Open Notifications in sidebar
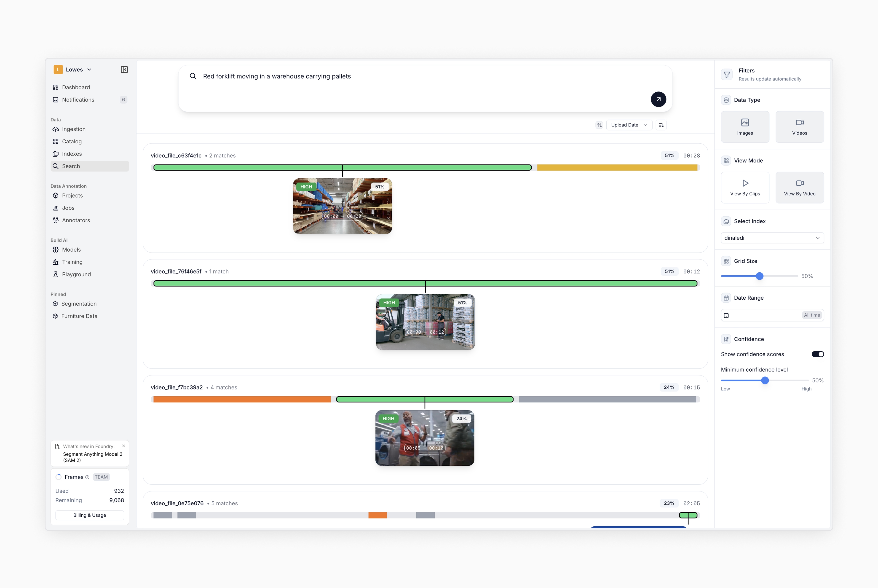This screenshot has width=878, height=588. 90,100
